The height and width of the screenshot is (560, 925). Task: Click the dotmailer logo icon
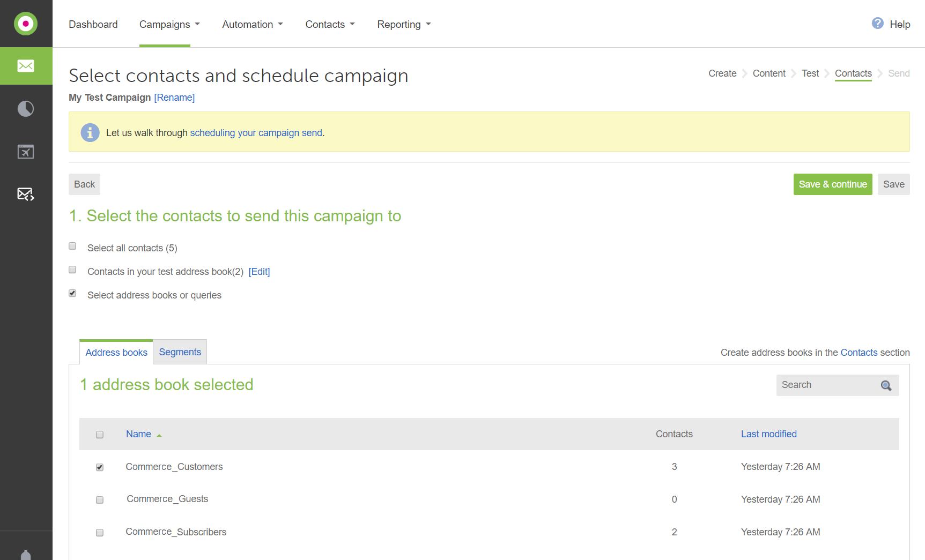point(26,24)
